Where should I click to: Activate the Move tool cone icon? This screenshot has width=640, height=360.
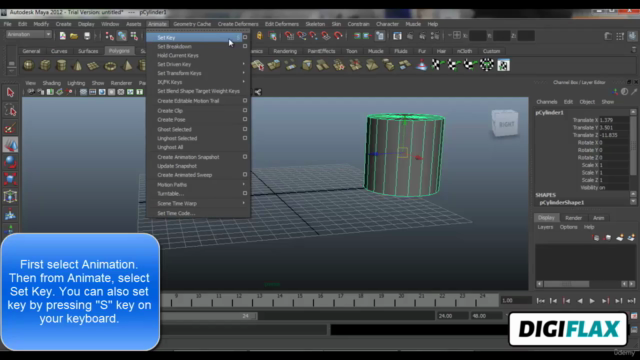pos(10,145)
